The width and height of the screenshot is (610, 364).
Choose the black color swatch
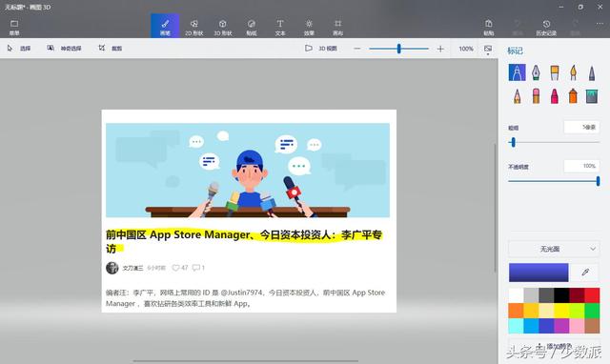(x=561, y=295)
